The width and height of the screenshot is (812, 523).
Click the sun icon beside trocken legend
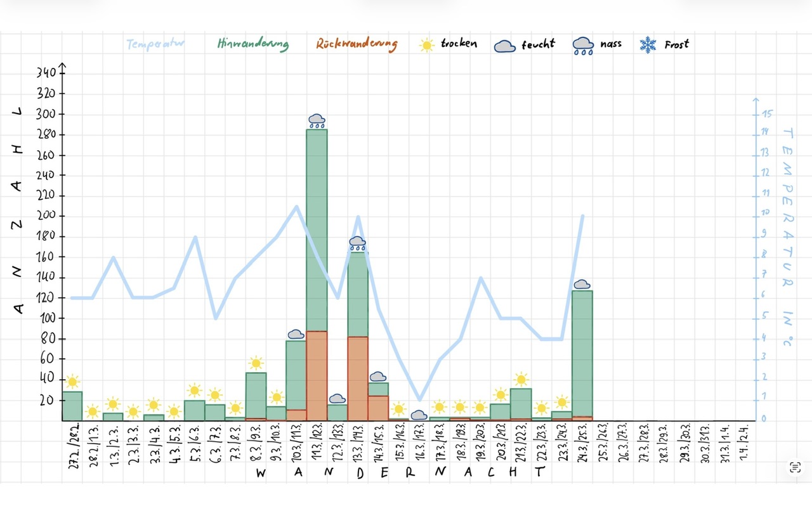[427, 45]
